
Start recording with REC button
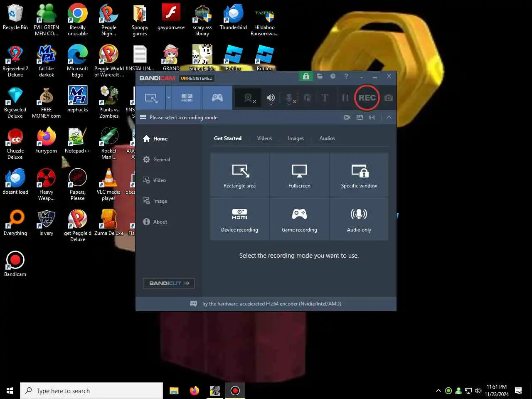click(367, 98)
